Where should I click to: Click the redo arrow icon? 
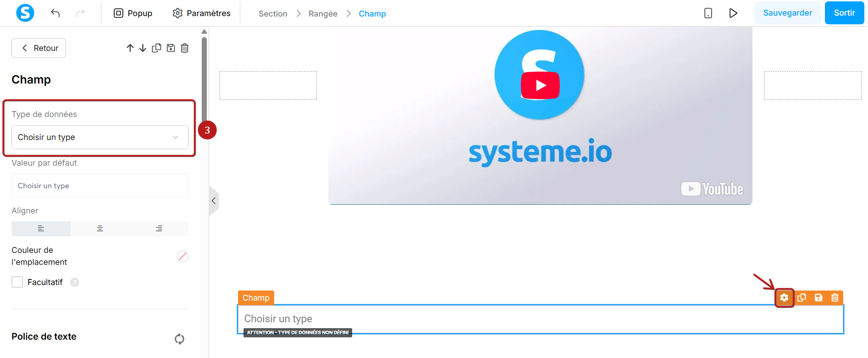(80, 13)
